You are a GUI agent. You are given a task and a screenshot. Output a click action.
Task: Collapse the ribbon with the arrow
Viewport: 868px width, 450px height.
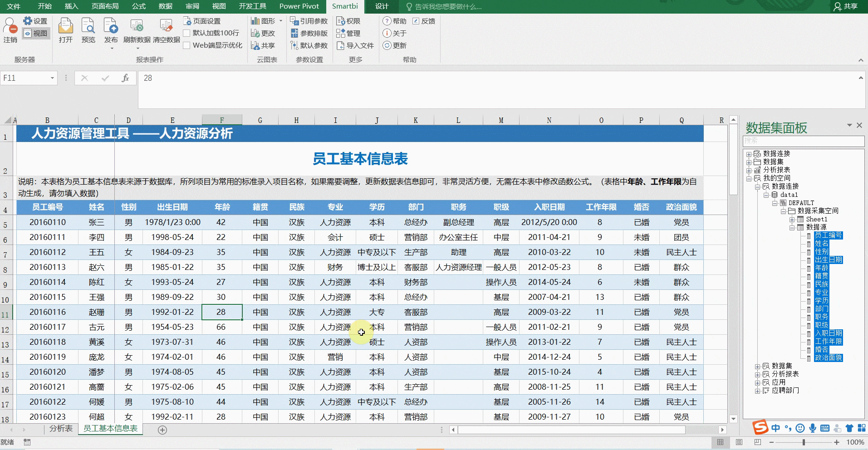pyautogui.click(x=861, y=60)
